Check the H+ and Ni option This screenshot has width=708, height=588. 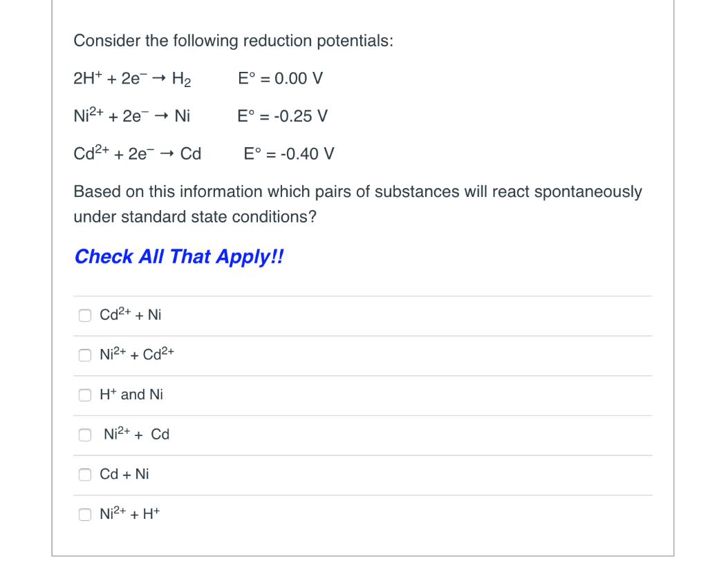click(x=84, y=395)
